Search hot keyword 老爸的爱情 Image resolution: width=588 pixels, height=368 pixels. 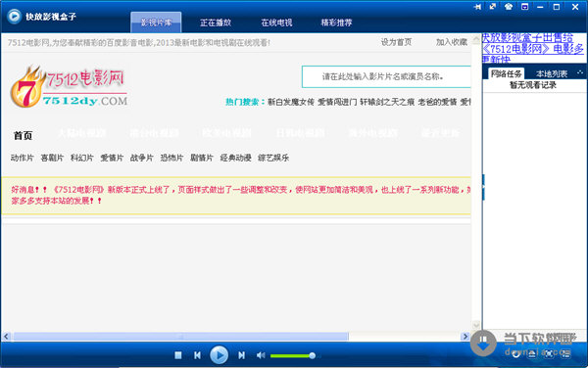tap(437, 102)
